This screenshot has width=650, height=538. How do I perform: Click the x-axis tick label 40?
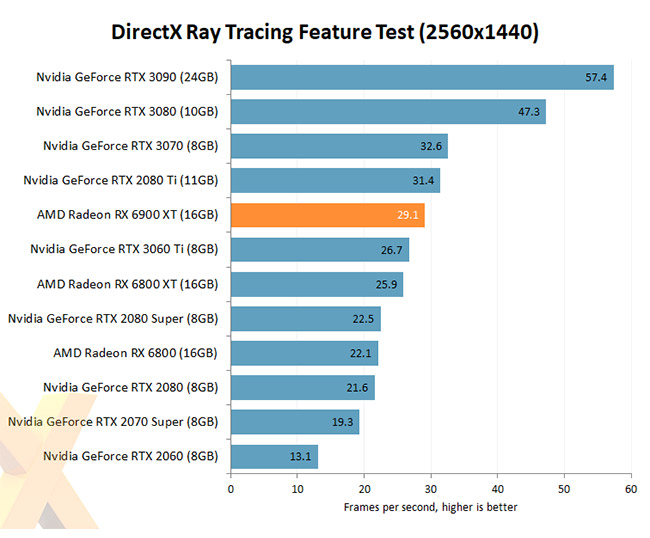(x=497, y=490)
